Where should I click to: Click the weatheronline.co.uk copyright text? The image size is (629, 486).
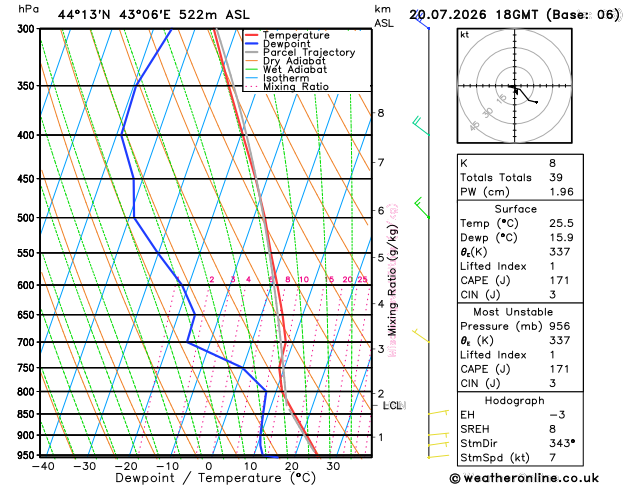coord(524,478)
